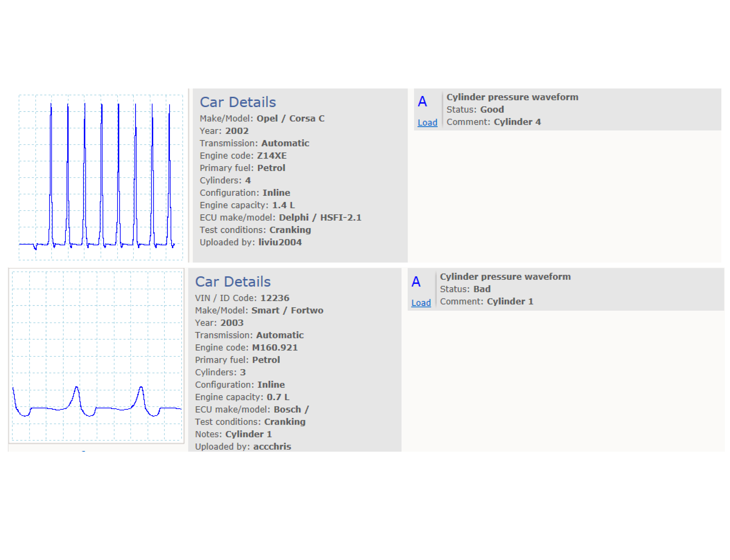Click Car Details heading for Smart Fortwo
The height and width of the screenshot is (560, 730).
233,282
